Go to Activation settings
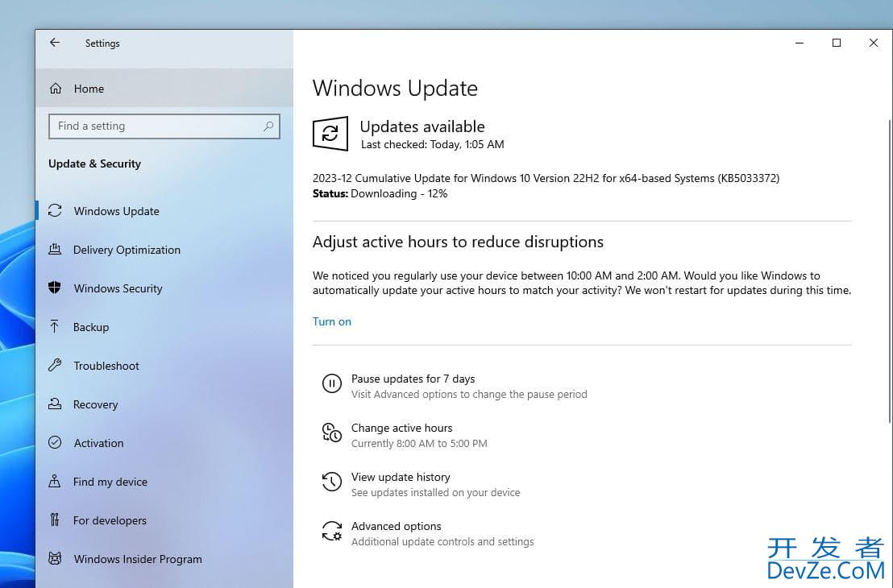 point(98,443)
